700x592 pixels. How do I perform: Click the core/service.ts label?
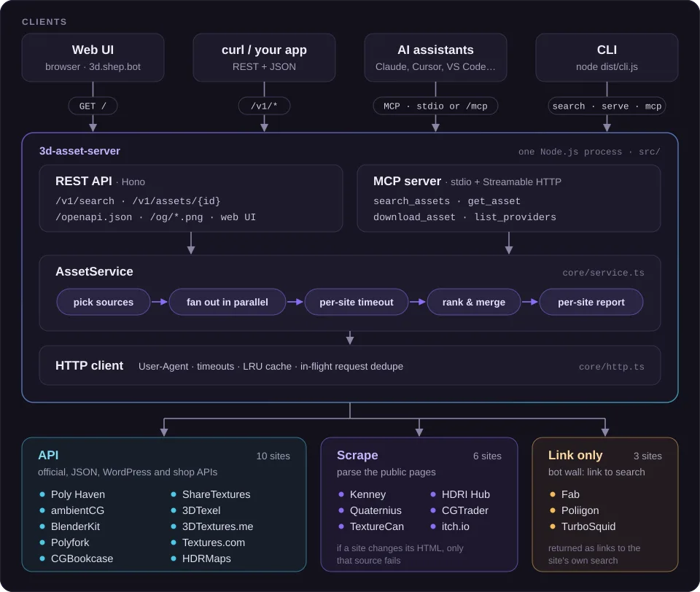coord(603,273)
